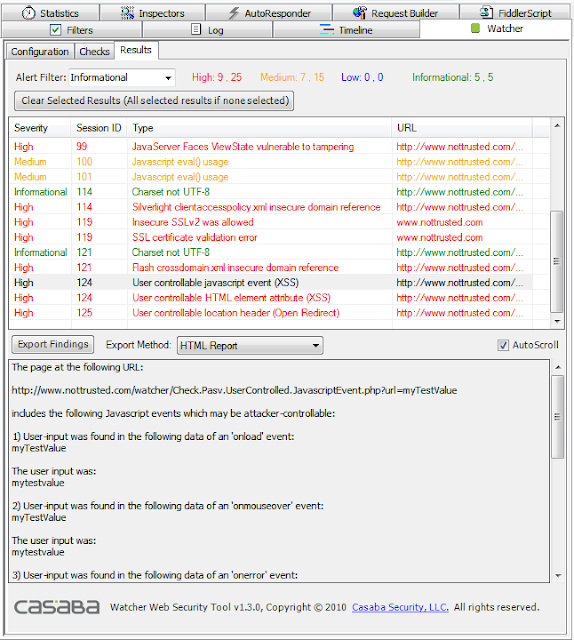Open the Casaba Security, LLC link

point(400,607)
